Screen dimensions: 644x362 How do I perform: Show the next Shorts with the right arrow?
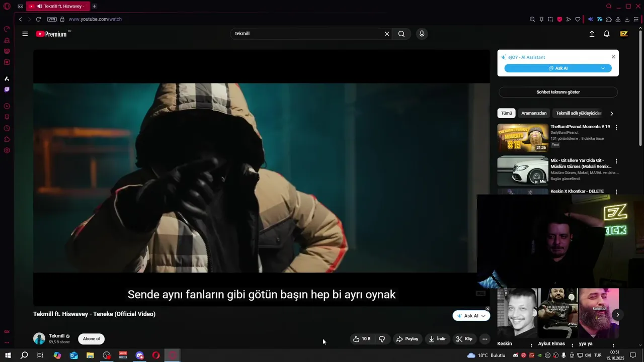[617, 315]
